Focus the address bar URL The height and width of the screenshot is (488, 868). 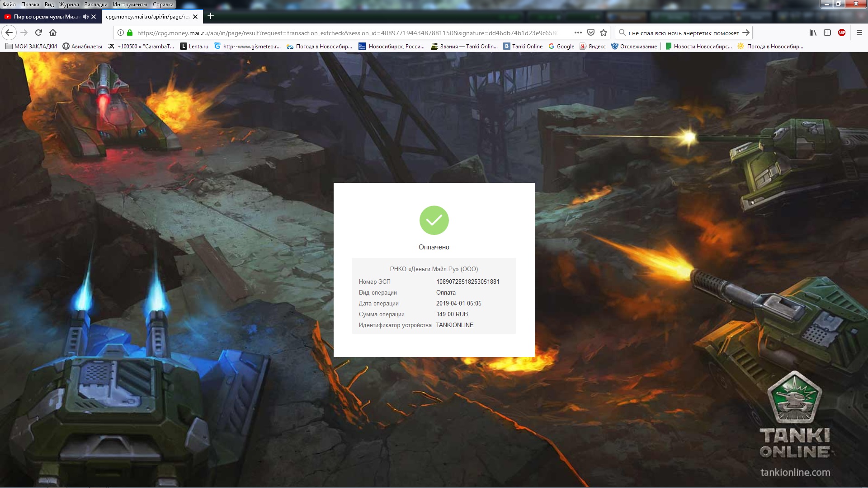point(347,33)
